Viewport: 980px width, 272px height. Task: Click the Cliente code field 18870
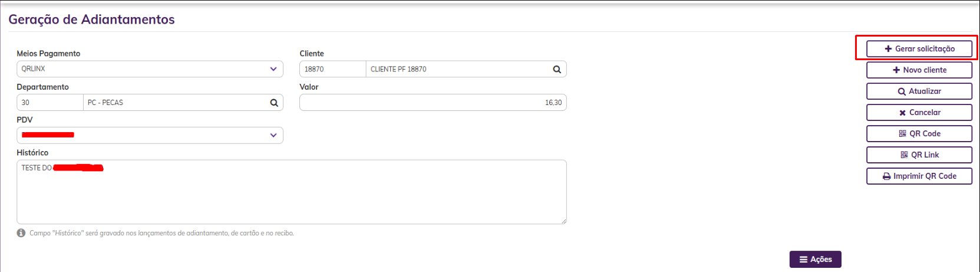[332, 70]
